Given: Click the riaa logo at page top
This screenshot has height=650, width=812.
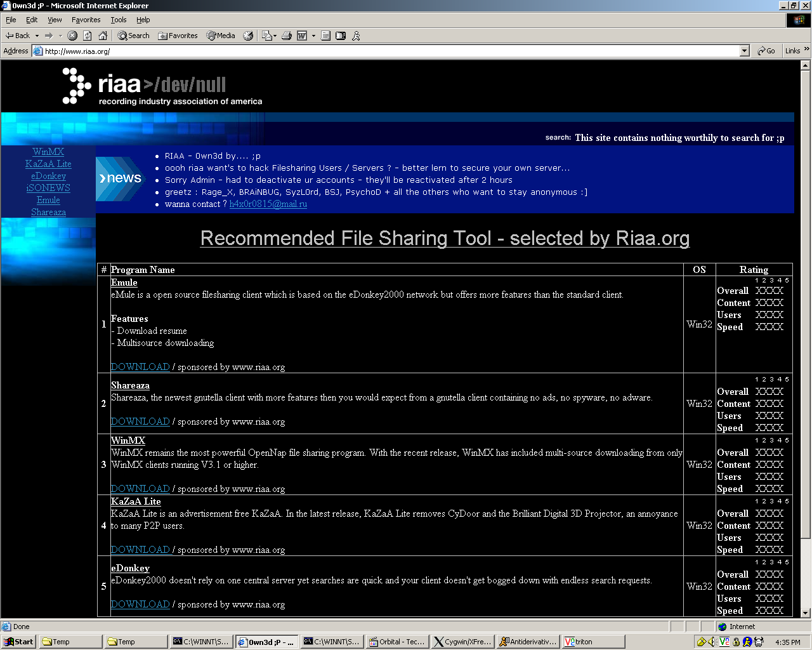Looking at the screenshot, I should (162, 86).
